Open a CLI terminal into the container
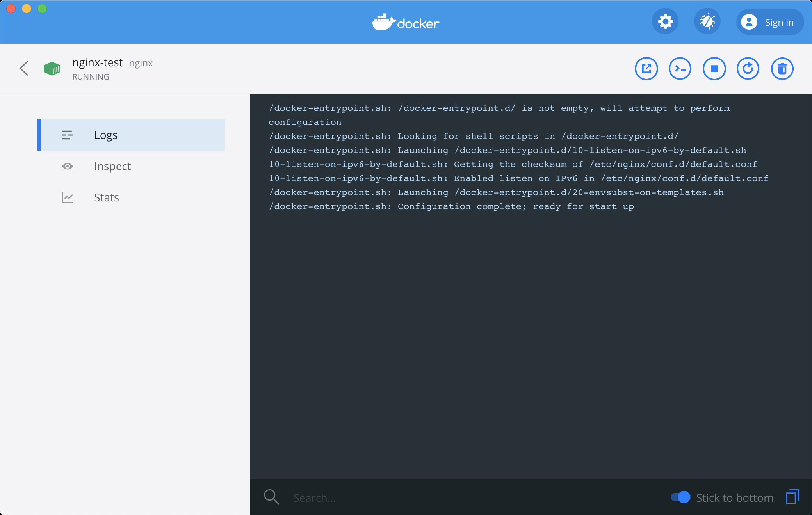The image size is (812, 515). coord(680,68)
